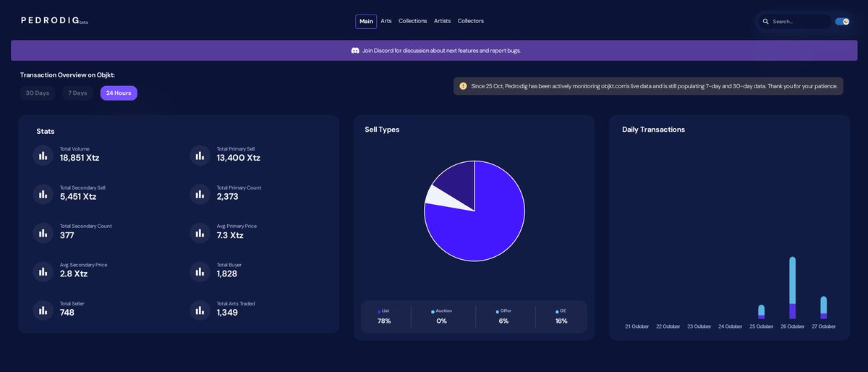Click the OE legend dot
The image size is (868, 372).
pyautogui.click(x=557, y=312)
